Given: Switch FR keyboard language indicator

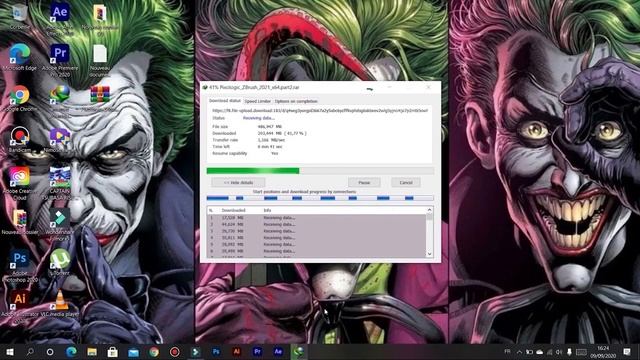Looking at the screenshot, I should click(507, 351).
